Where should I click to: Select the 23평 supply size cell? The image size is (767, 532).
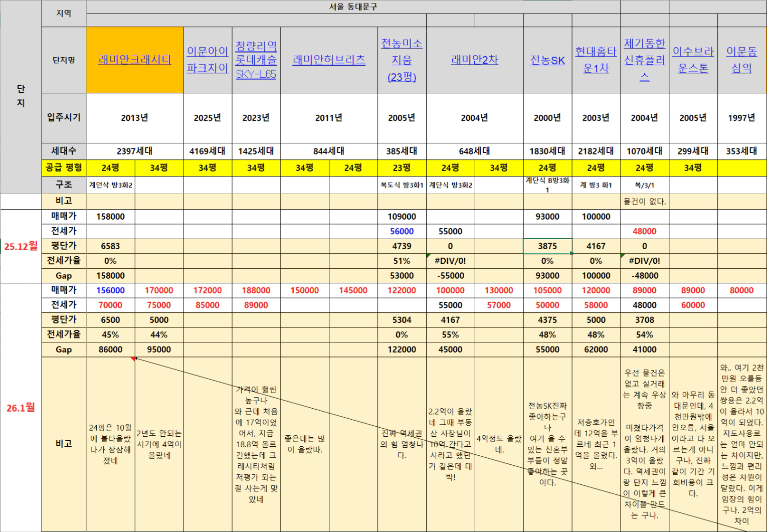pos(402,167)
